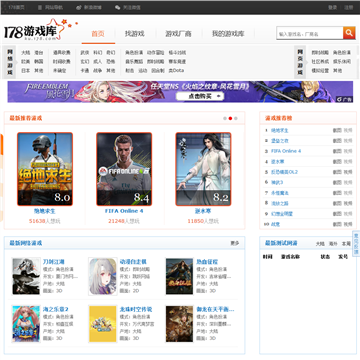Image resolution: width=360 pixels, height=360 pixels.
Task: Open the 意见反馈 side tab
Action: point(356,244)
